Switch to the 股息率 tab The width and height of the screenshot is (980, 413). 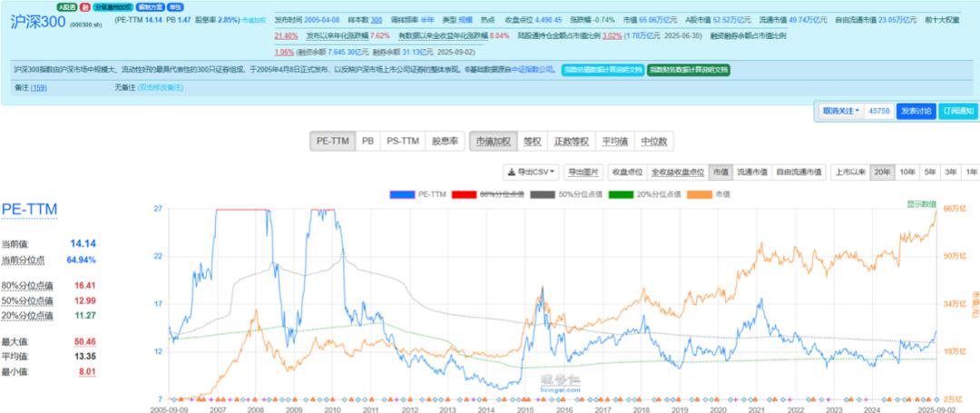pos(446,141)
